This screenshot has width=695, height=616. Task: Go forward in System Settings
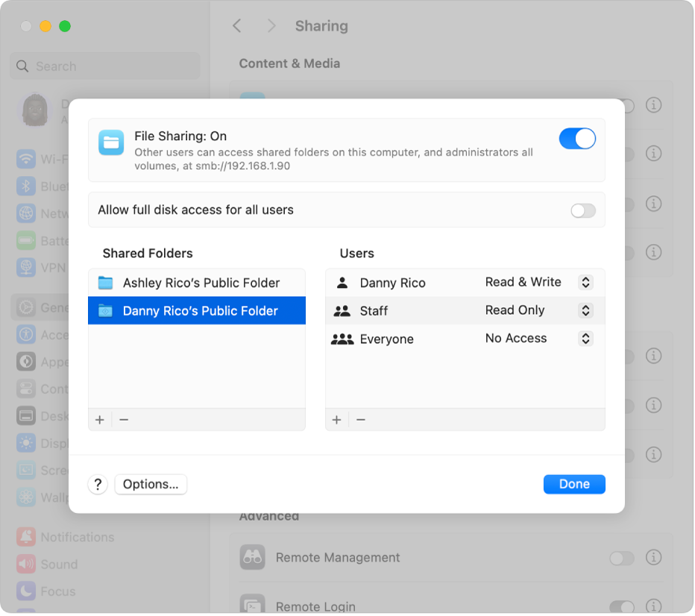271,25
